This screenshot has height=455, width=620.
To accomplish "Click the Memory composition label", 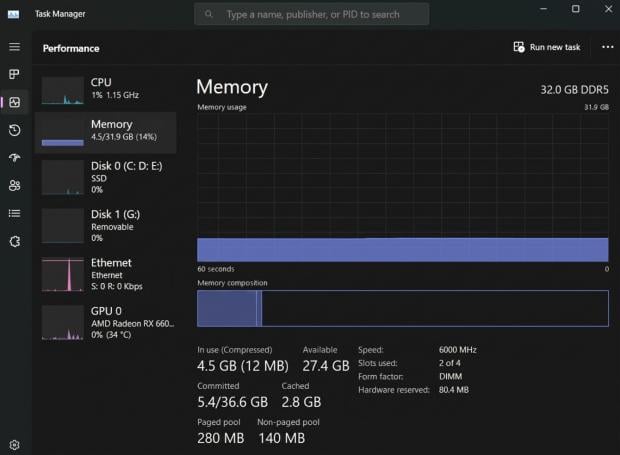I will 232,283.
